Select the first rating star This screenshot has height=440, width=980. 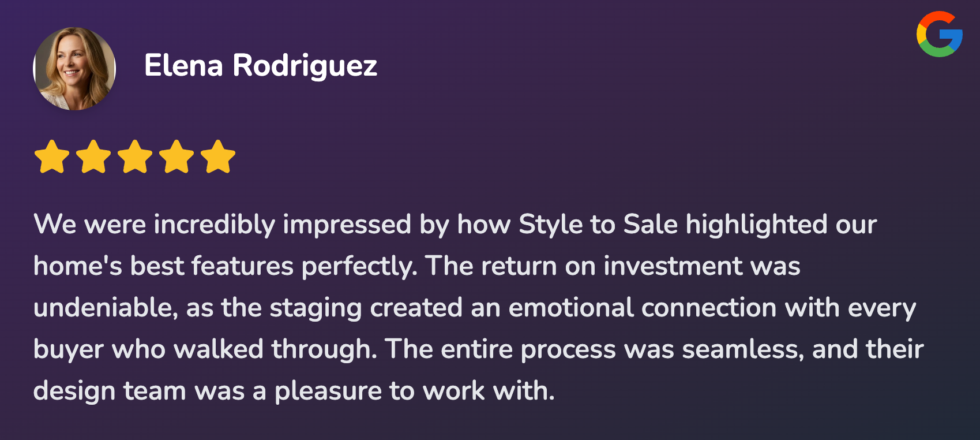point(52,156)
